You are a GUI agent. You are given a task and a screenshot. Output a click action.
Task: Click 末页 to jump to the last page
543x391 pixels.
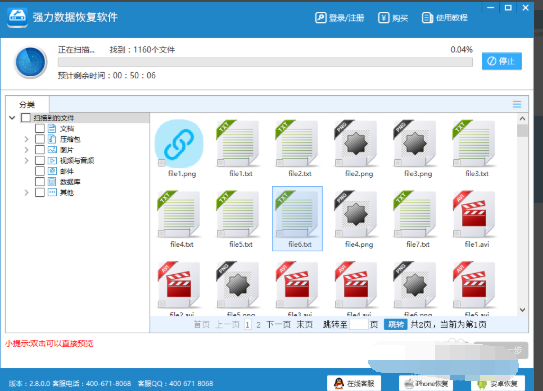[304, 325]
